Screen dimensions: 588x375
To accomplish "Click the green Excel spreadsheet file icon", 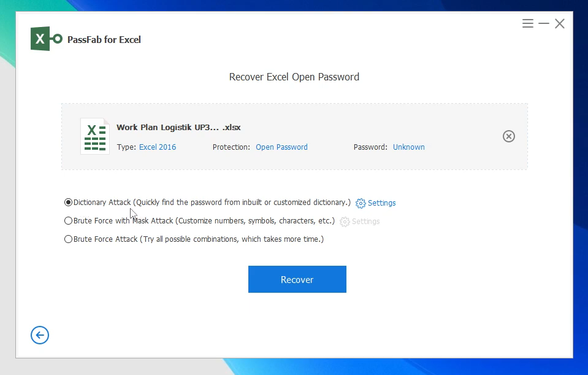I will click(94, 136).
